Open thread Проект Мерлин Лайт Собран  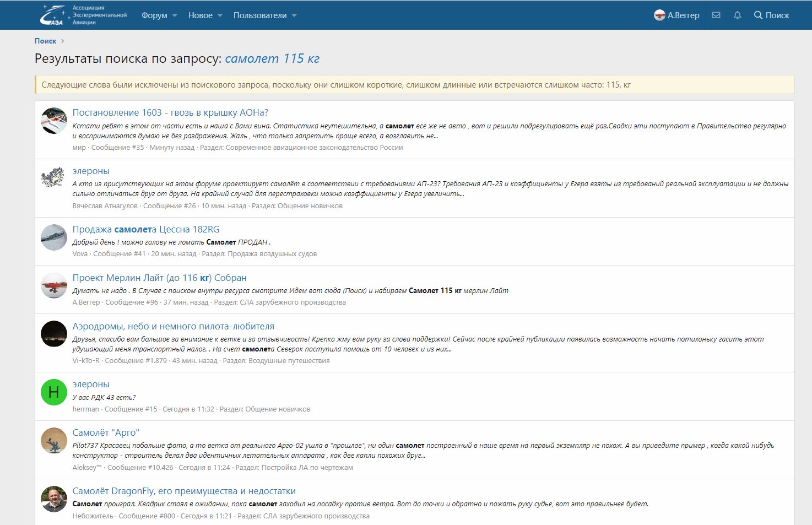point(159,278)
